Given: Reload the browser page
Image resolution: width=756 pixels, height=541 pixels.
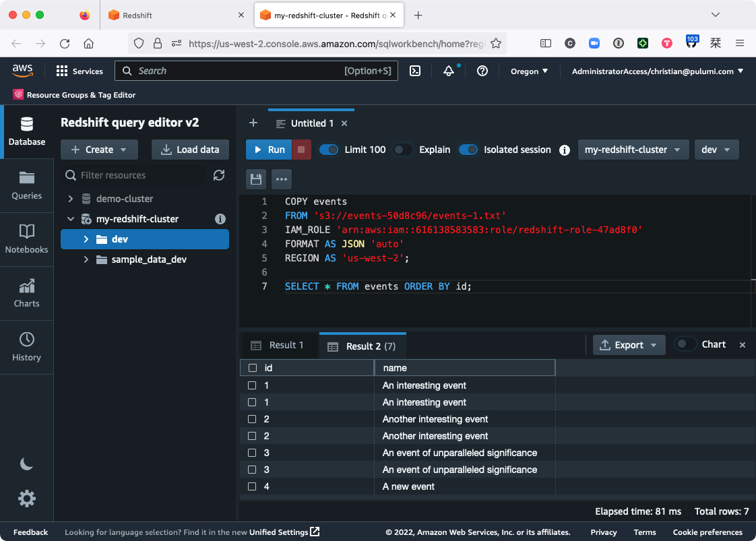Looking at the screenshot, I should (x=65, y=43).
